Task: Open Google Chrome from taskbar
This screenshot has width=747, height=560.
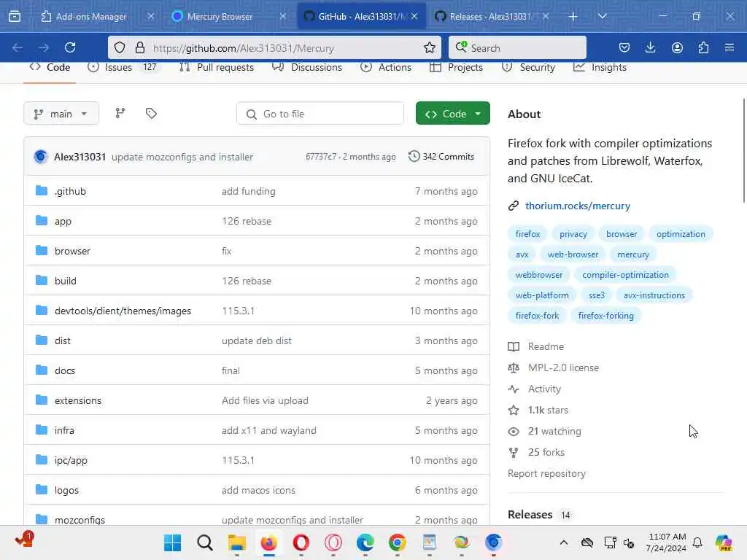Action: pos(397,542)
